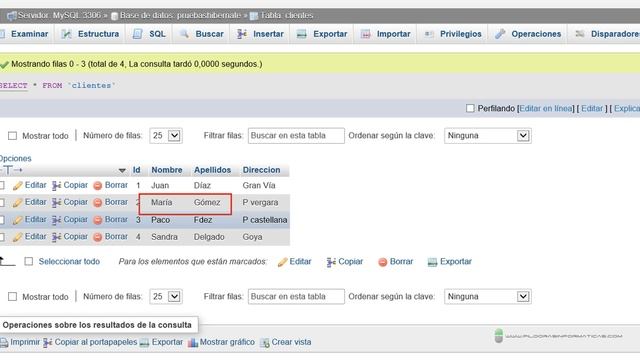Click red delete icon in Juan row
The width and height of the screenshot is (640, 360).
pyautogui.click(x=98, y=186)
